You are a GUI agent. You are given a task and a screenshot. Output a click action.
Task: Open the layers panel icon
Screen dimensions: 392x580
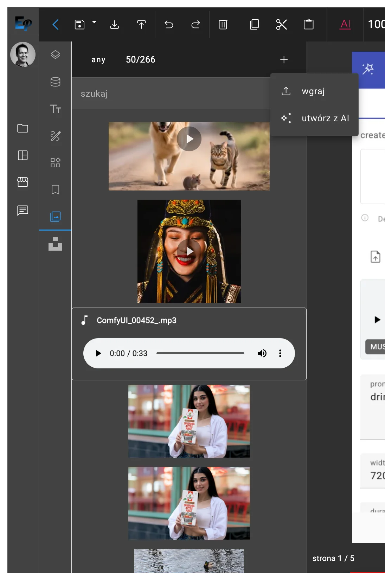[x=55, y=55]
